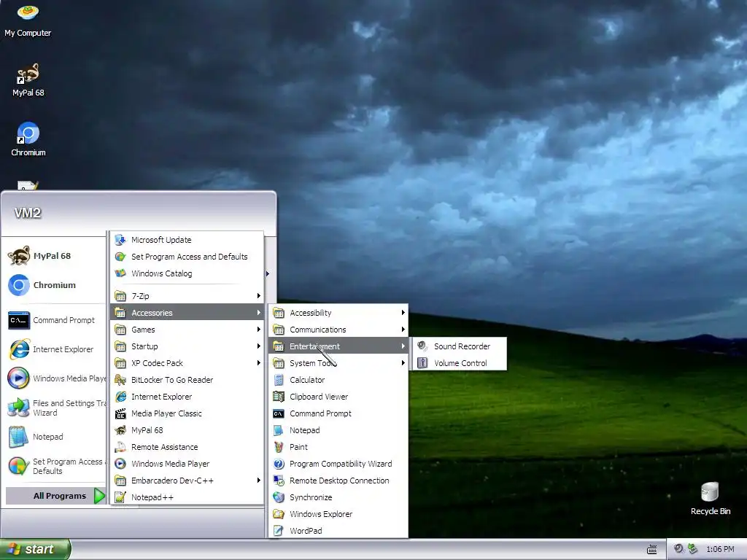Choose Internet Explorer in the All Programs menu

click(x=187, y=397)
